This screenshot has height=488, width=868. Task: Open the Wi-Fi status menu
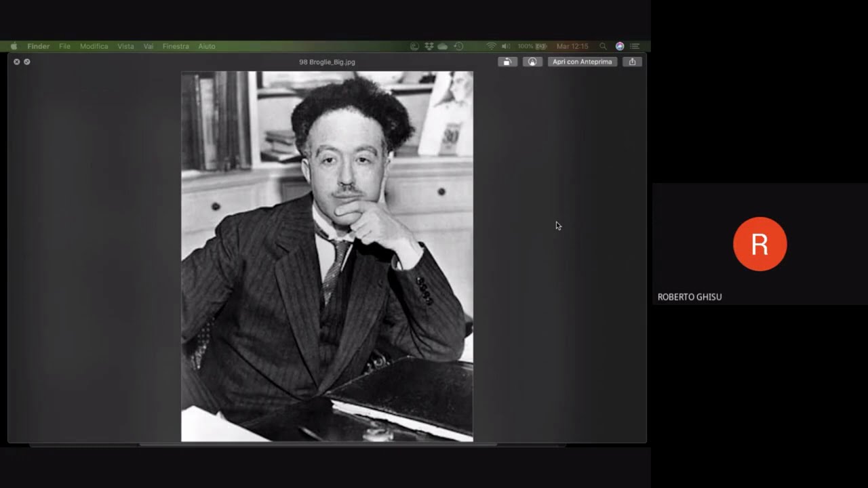pyautogui.click(x=492, y=46)
